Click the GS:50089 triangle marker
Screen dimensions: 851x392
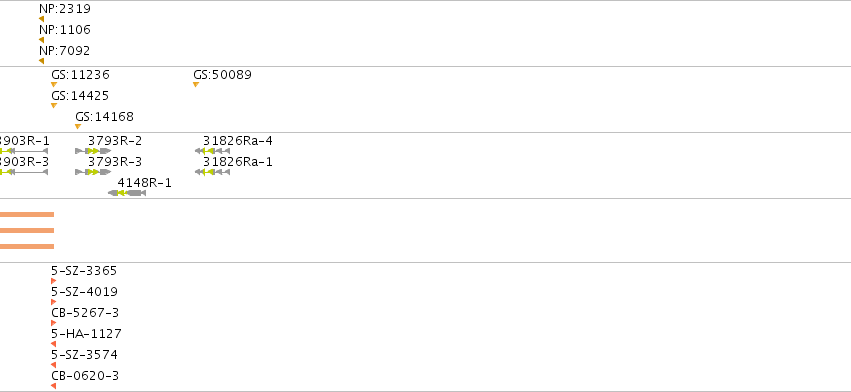pos(196,84)
